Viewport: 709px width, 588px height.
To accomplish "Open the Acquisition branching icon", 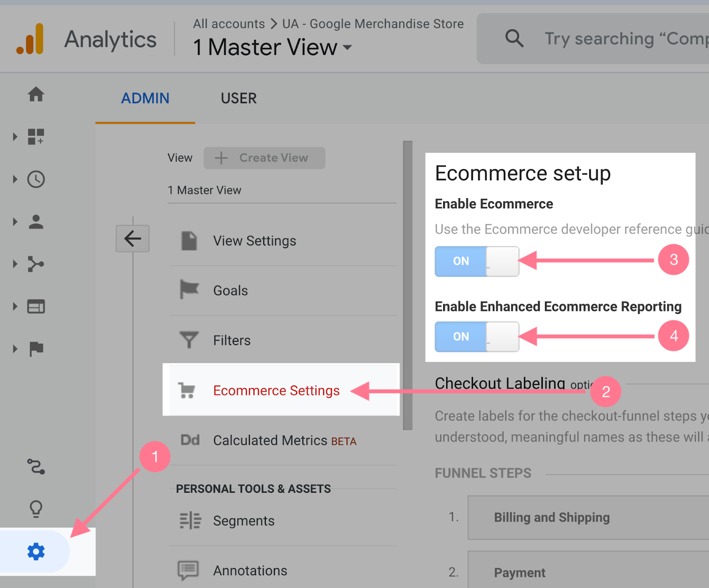I will (36, 264).
